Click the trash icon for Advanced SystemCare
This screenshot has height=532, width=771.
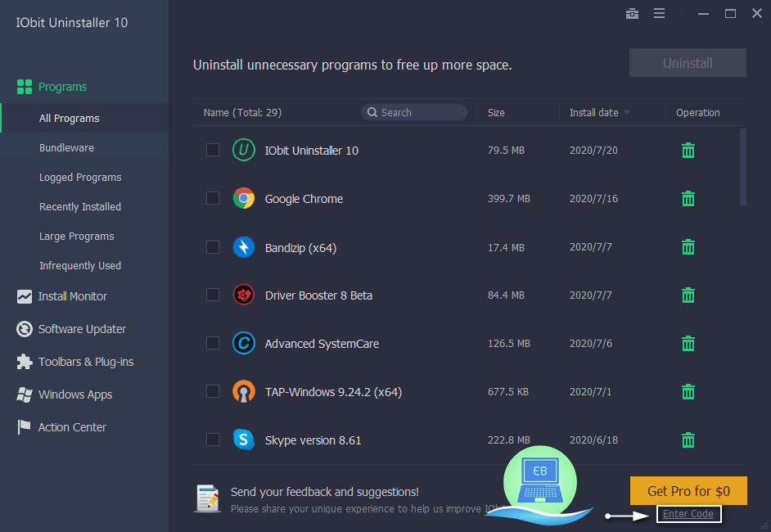pos(688,343)
